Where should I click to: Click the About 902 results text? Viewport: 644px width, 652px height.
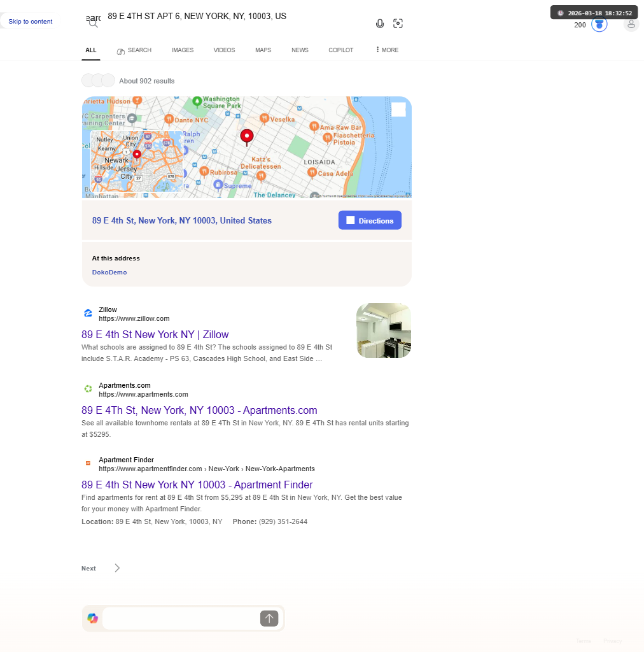point(146,81)
